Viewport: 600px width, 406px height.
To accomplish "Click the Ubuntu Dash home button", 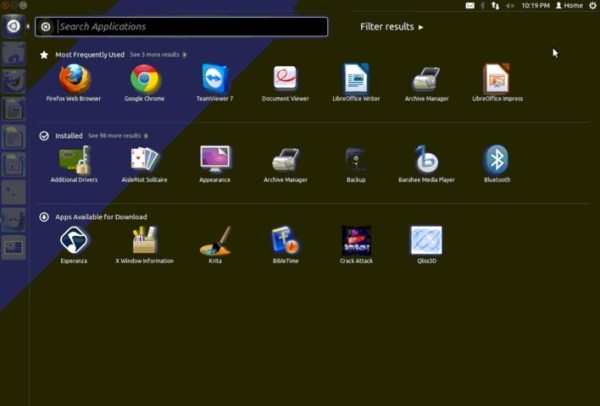I will [13, 26].
